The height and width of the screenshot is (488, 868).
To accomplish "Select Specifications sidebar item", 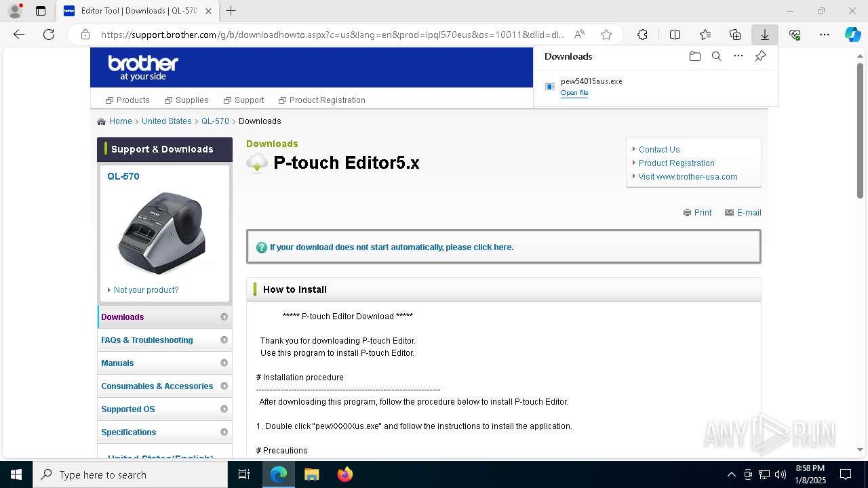I will pyautogui.click(x=165, y=432).
